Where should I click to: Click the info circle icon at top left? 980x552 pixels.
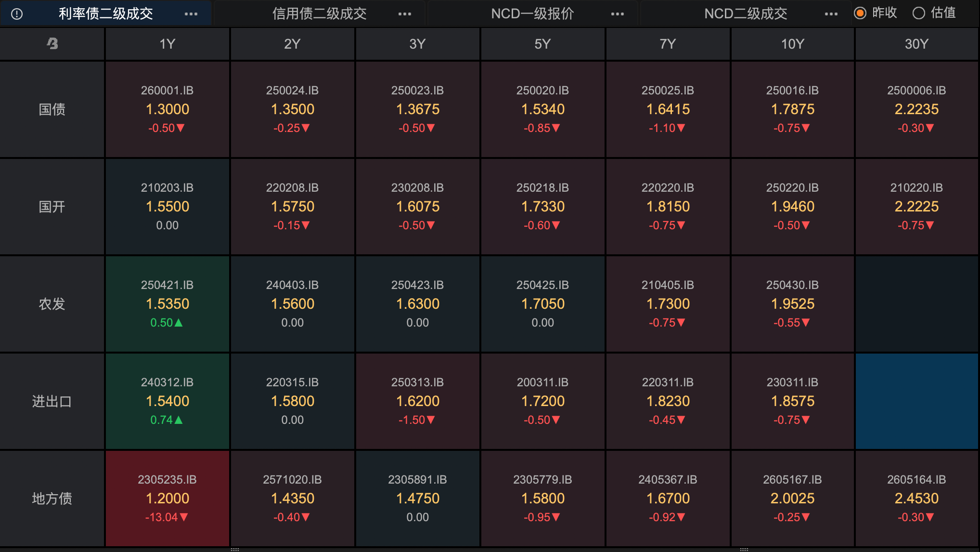[17, 14]
